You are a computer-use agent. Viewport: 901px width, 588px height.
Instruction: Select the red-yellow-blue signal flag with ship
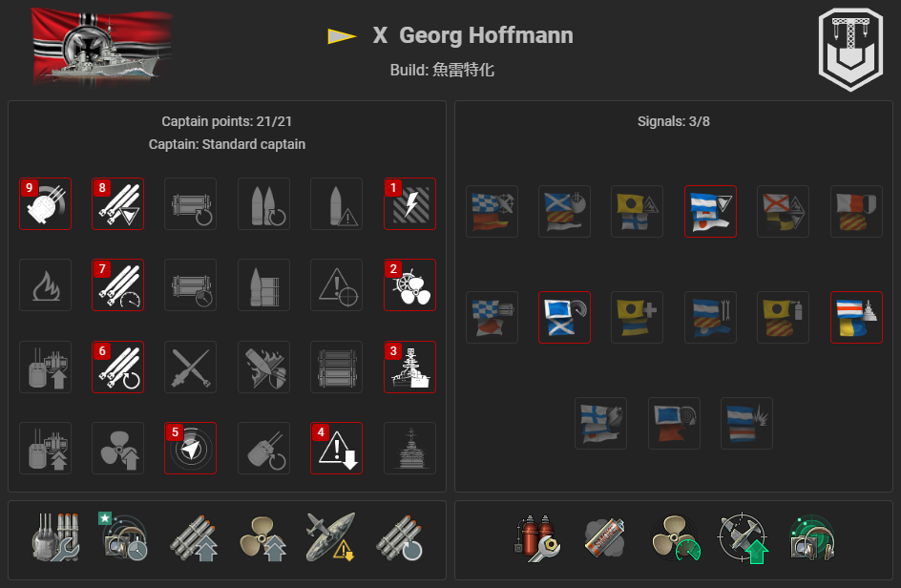pos(856,317)
